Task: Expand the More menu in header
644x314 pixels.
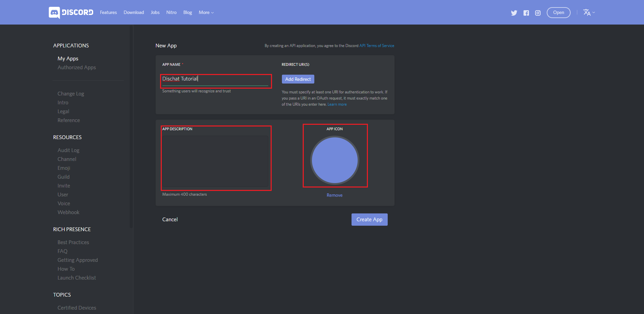Action: 206,13
